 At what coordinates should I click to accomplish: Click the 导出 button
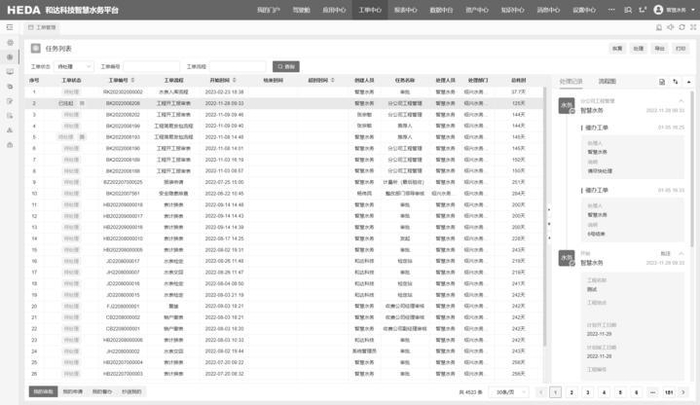click(659, 48)
